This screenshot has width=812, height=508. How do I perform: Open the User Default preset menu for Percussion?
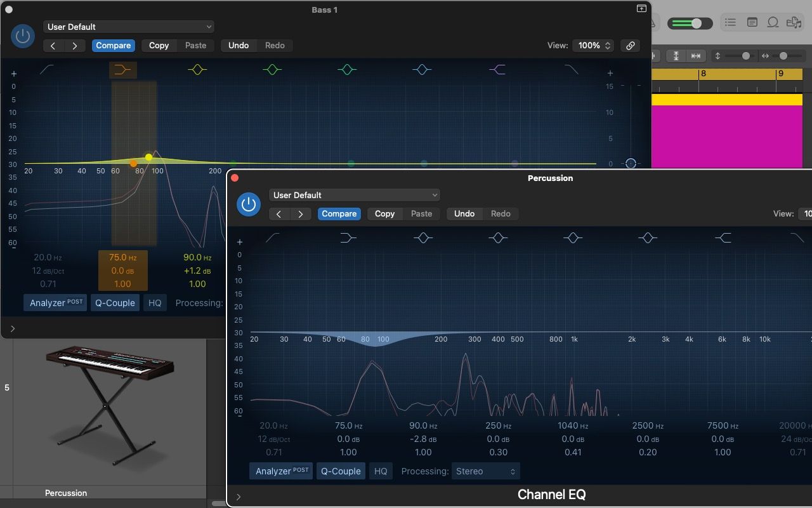click(x=354, y=195)
